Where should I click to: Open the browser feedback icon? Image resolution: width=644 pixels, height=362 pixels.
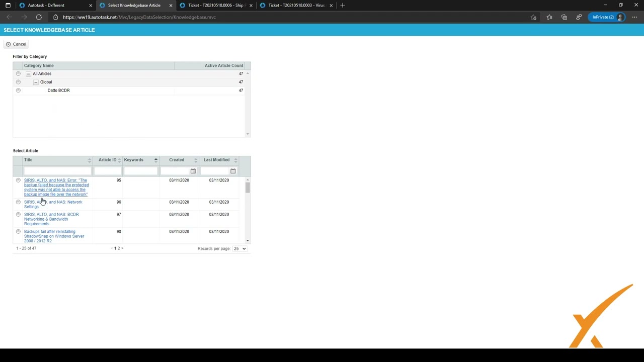point(579,17)
